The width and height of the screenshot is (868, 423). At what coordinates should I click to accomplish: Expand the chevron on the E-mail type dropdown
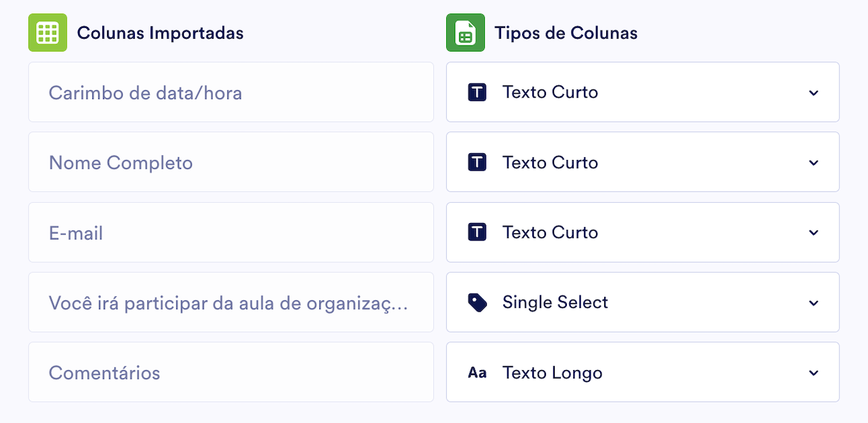[813, 233]
